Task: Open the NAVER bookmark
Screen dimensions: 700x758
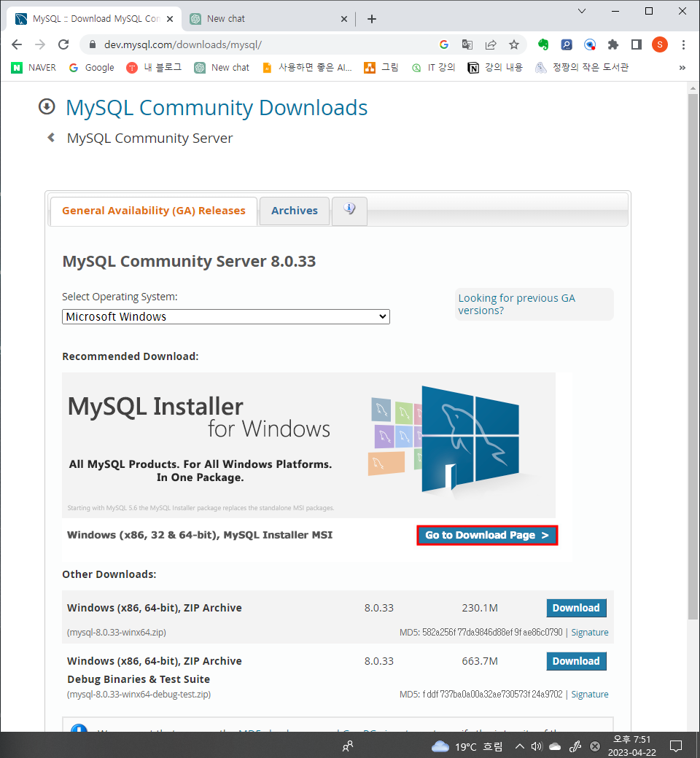Action: (34, 68)
